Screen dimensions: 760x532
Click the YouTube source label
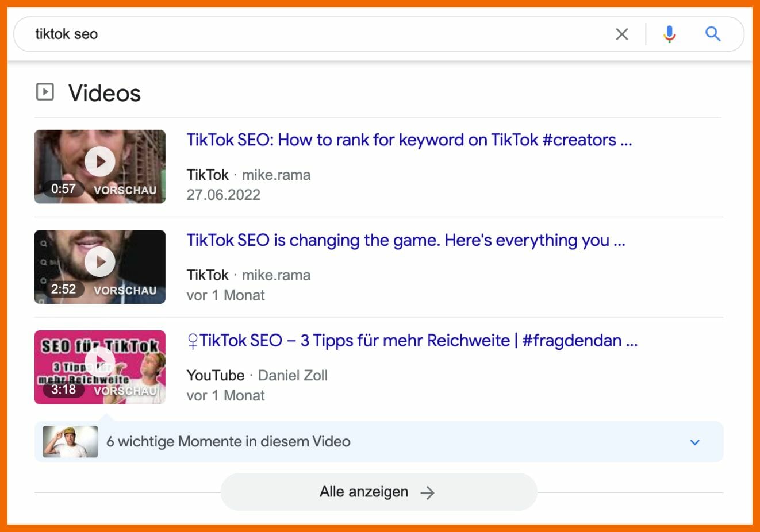[x=216, y=375]
